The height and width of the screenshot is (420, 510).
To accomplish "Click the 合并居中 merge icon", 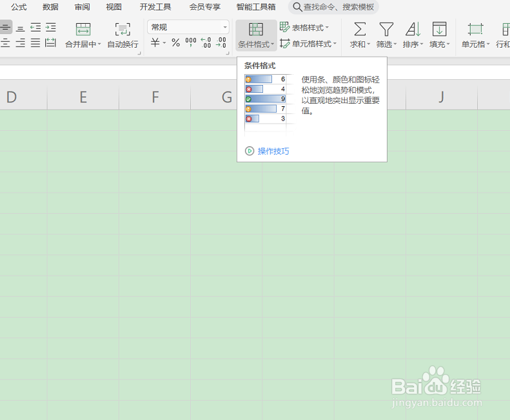I will click(x=83, y=29).
